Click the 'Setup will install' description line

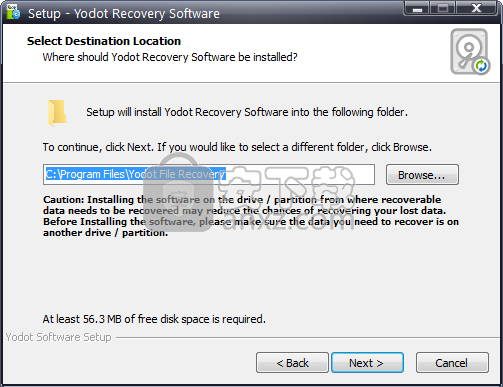pos(247,112)
